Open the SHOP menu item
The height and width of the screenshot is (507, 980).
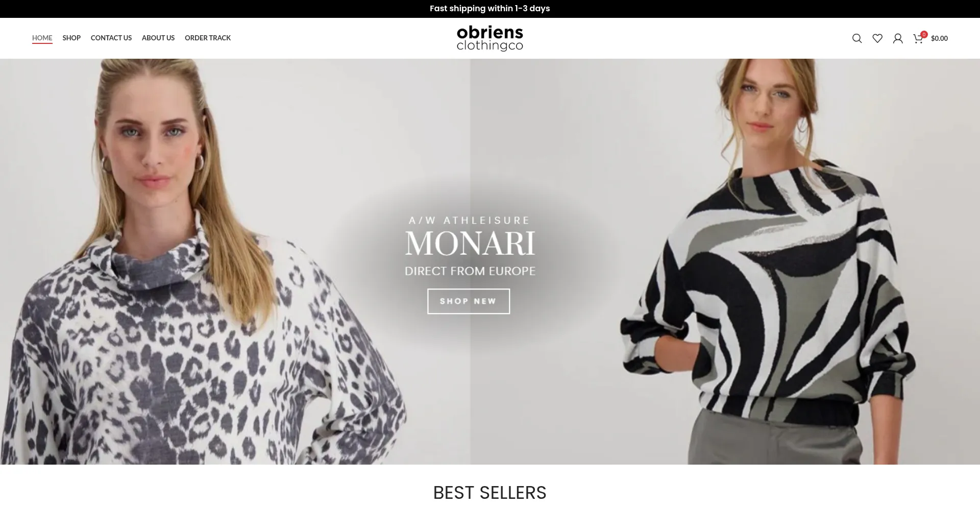71,38
